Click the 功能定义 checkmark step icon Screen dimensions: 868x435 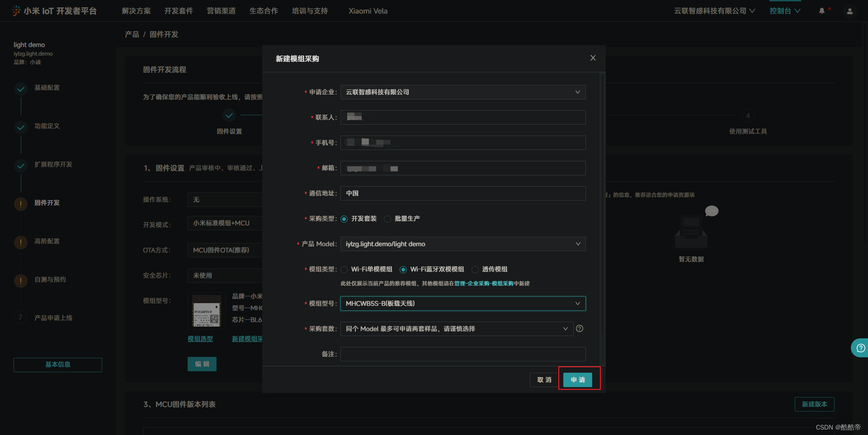coord(21,127)
